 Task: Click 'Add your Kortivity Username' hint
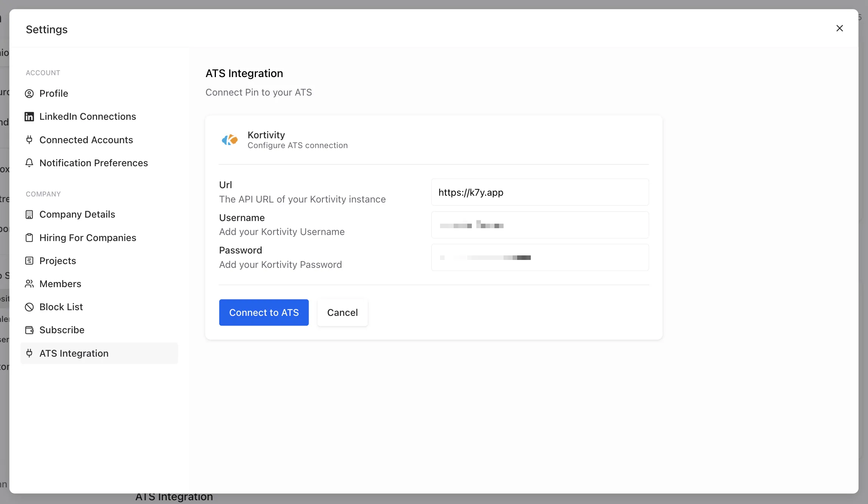[x=282, y=232]
